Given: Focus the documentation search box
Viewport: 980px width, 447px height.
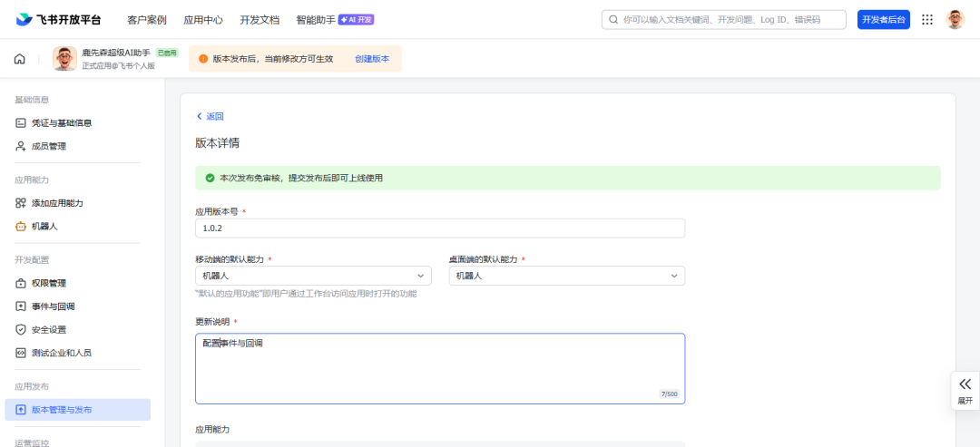Looking at the screenshot, I should [724, 19].
